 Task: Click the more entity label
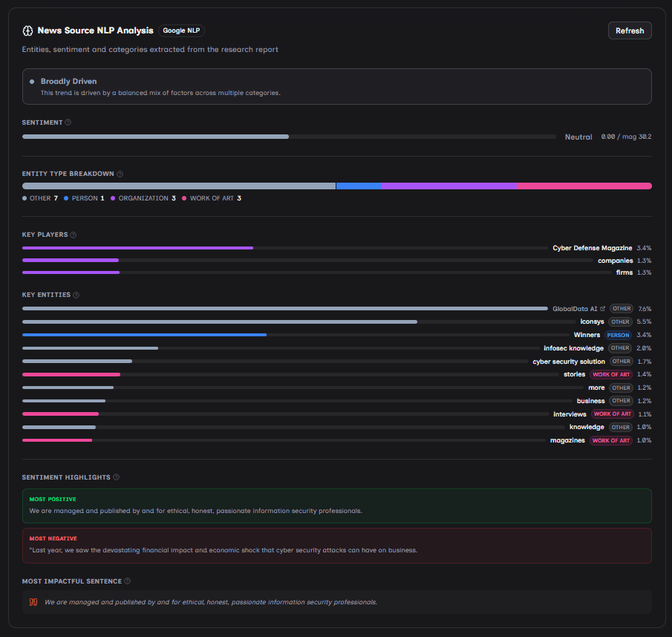[596, 388]
